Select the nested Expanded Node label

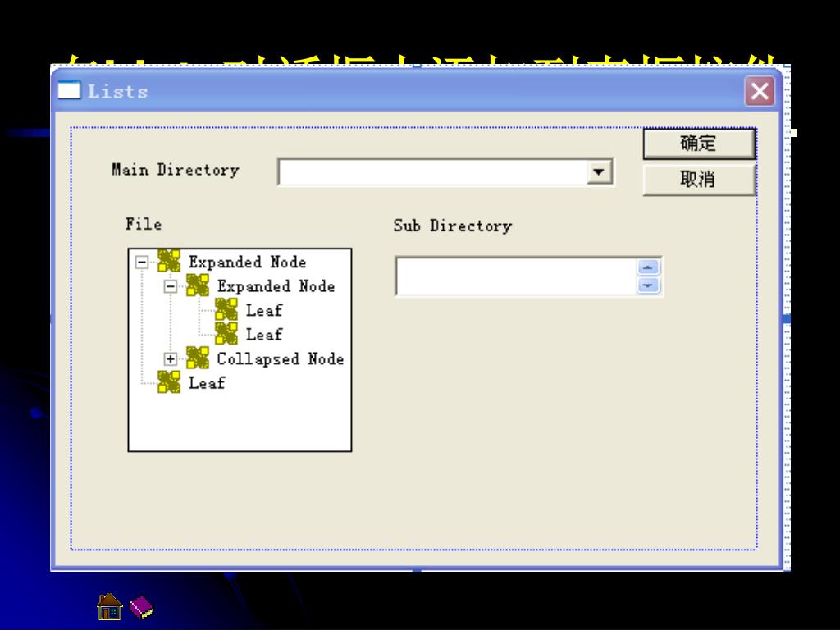pyautogui.click(x=276, y=286)
